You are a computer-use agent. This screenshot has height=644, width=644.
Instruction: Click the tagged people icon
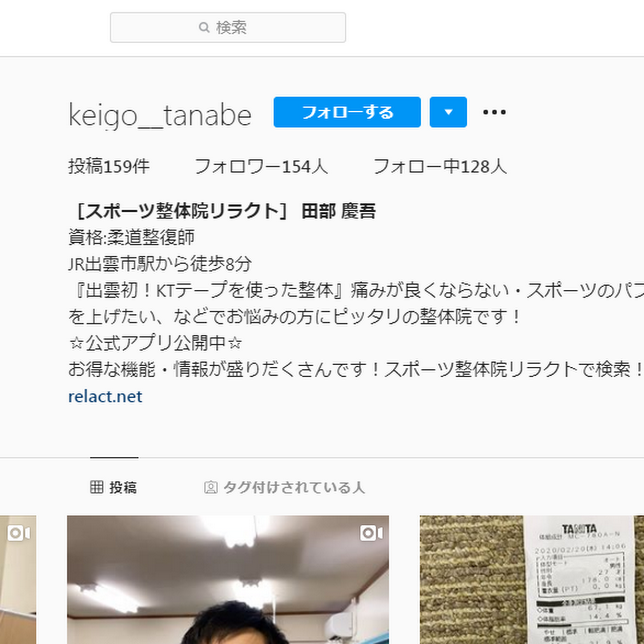click(211, 487)
